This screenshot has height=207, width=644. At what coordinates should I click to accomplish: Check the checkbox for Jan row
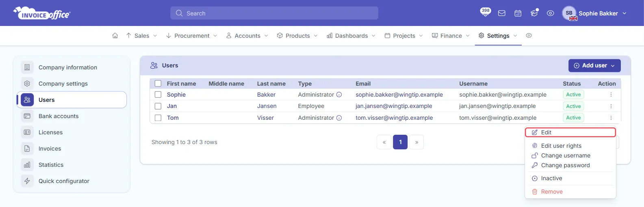[158, 106]
